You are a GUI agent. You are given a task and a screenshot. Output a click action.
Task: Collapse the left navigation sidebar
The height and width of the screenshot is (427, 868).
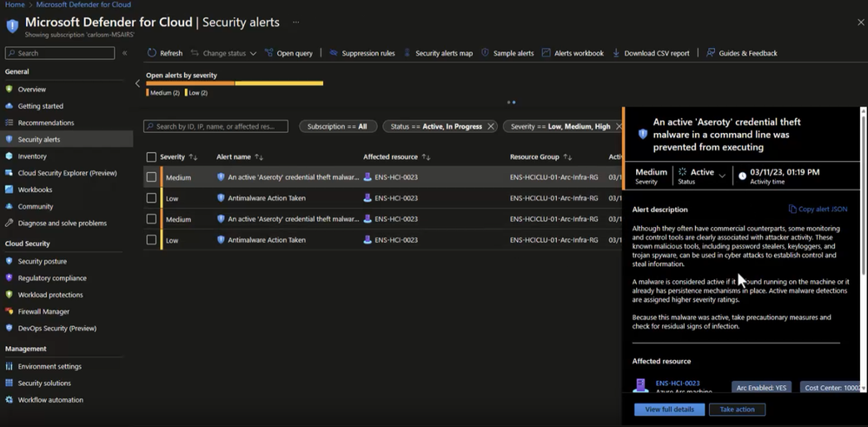point(124,53)
